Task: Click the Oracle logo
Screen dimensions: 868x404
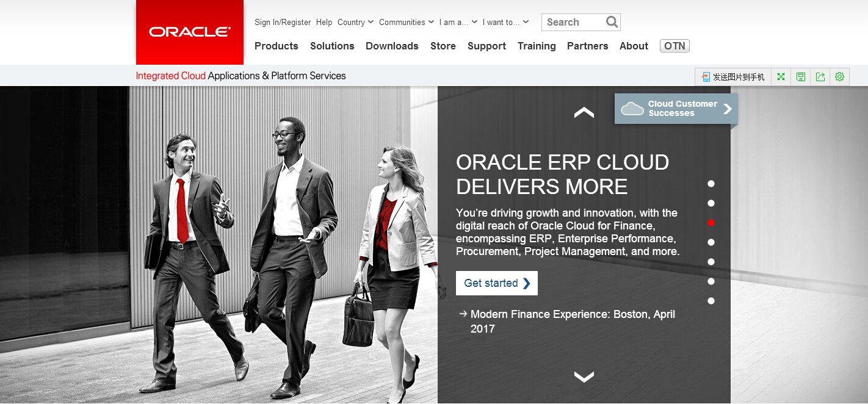Action: pos(190,32)
